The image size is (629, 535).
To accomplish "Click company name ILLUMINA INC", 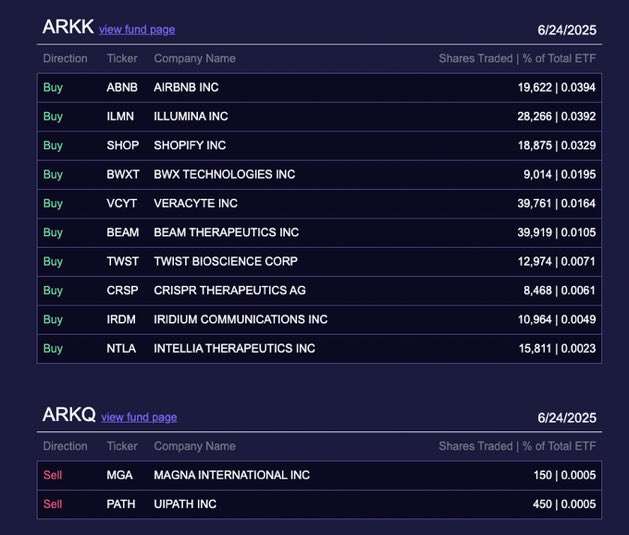I will pos(191,116).
